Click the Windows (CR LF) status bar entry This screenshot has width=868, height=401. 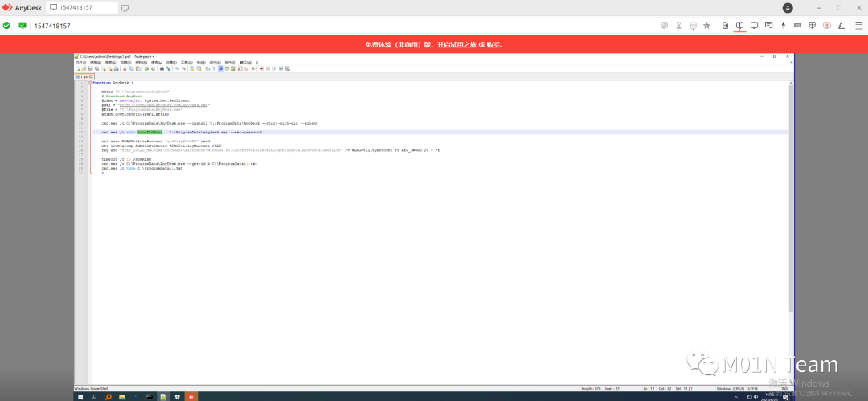point(730,388)
